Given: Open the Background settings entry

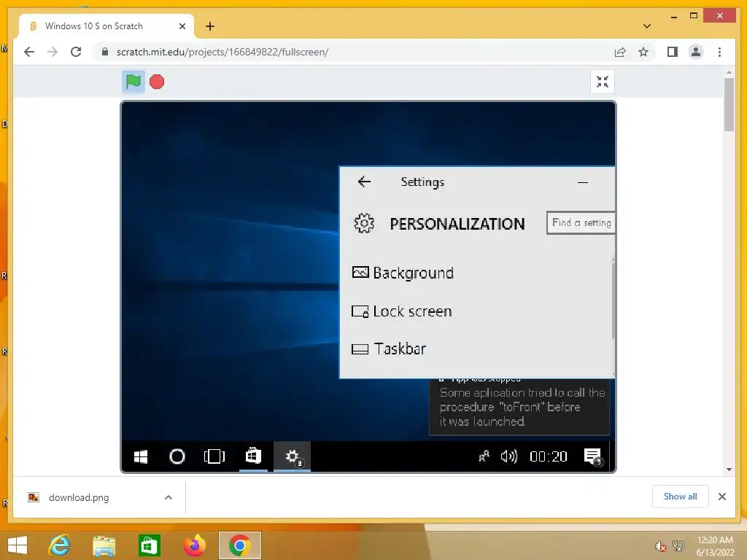Looking at the screenshot, I should click(x=403, y=273).
